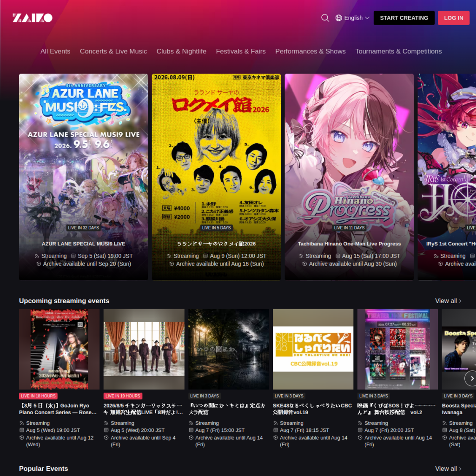
Task: Click ララランドサーヤのロクメイ館2026 title
Action: click(216, 244)
